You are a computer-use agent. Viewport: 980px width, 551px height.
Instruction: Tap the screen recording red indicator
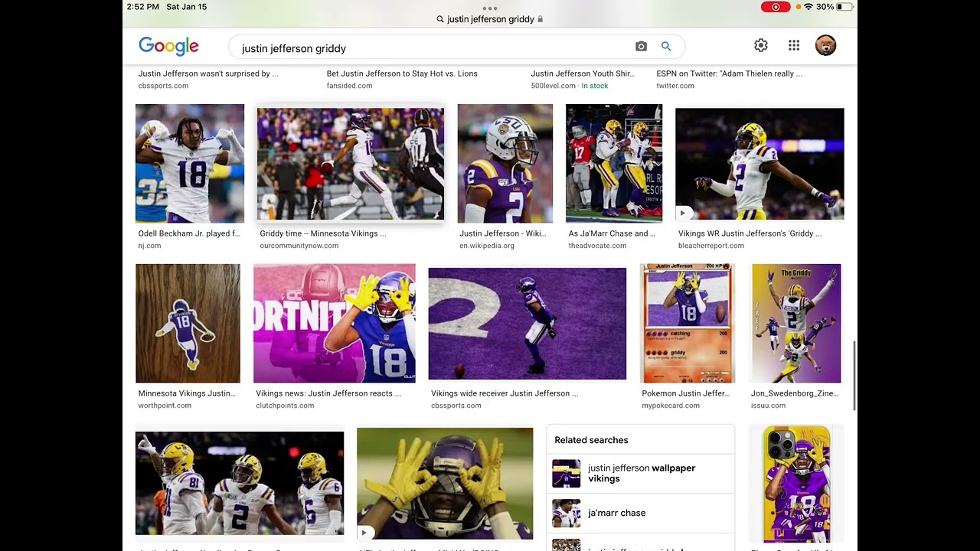(776, 7)
